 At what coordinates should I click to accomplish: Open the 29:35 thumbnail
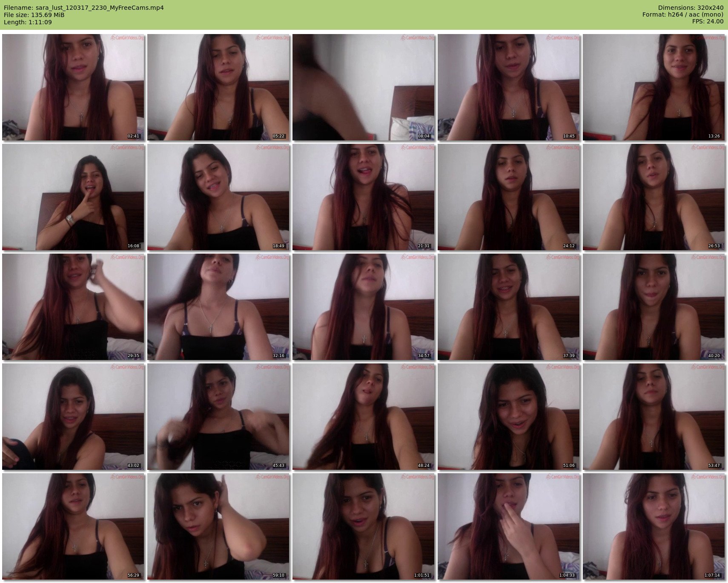73,307
